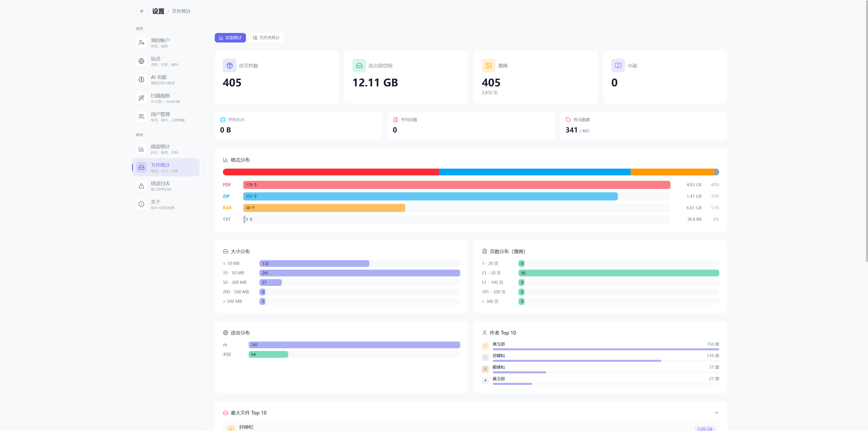Click the 12.11 GB total space value
The image size is (868, 431).
tap(375, 82)
